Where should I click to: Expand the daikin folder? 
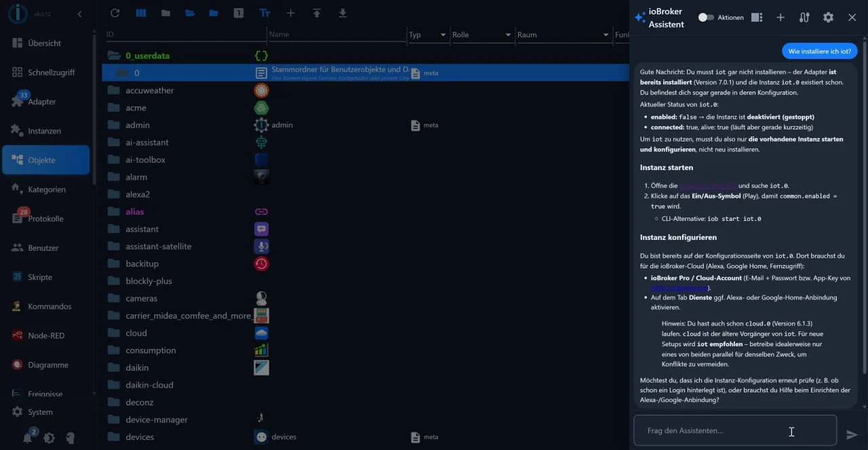click(x=113, y=367)
